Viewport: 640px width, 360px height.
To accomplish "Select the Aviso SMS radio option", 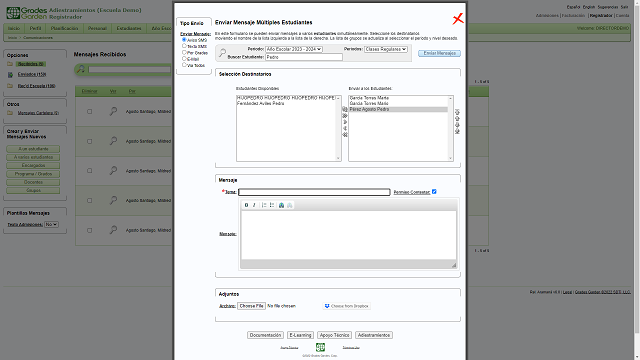I will 184,40.
